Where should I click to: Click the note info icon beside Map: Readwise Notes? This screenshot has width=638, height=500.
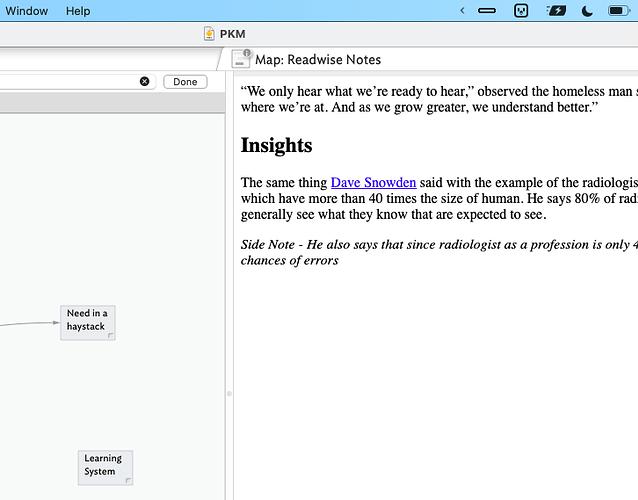tap(241, 59)
